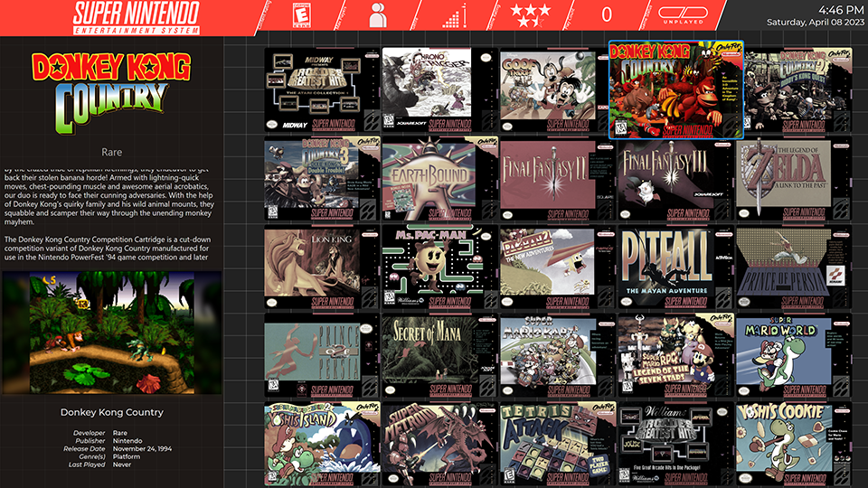Image resolution: width=868 pixels, height=488 pixels.
Task: Select Williams Arcade's Greatest Hits box art
Action: [x=675, y=444]
